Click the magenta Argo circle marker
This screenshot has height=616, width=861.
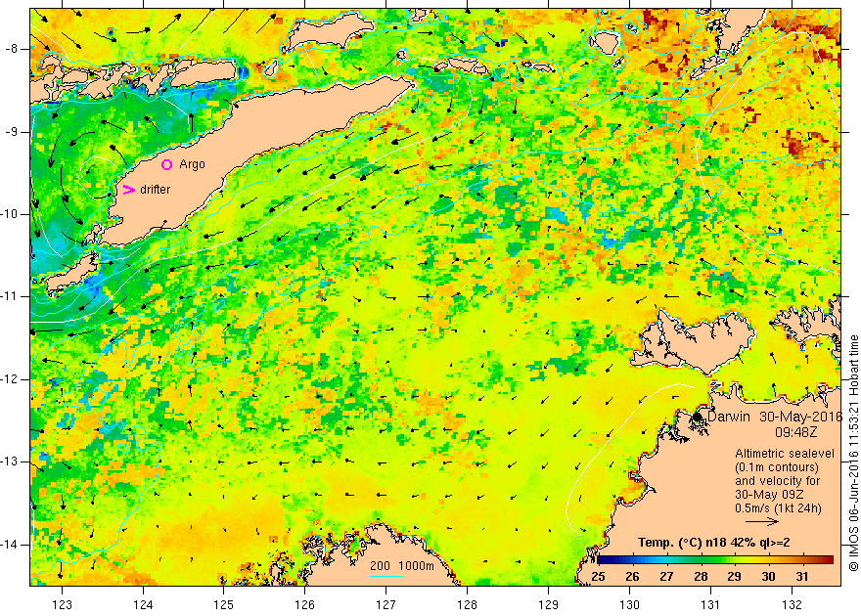tap(167, 164)
